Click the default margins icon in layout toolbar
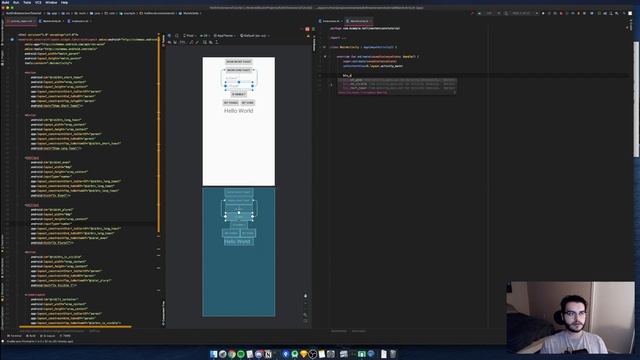The width and height of the screenshot is (640, 360). [182, 42]
